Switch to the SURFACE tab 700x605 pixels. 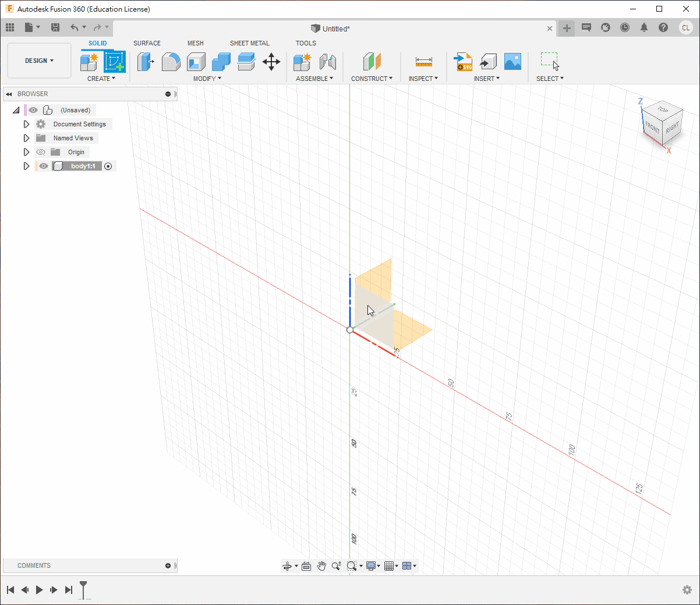tap(147, 43)
